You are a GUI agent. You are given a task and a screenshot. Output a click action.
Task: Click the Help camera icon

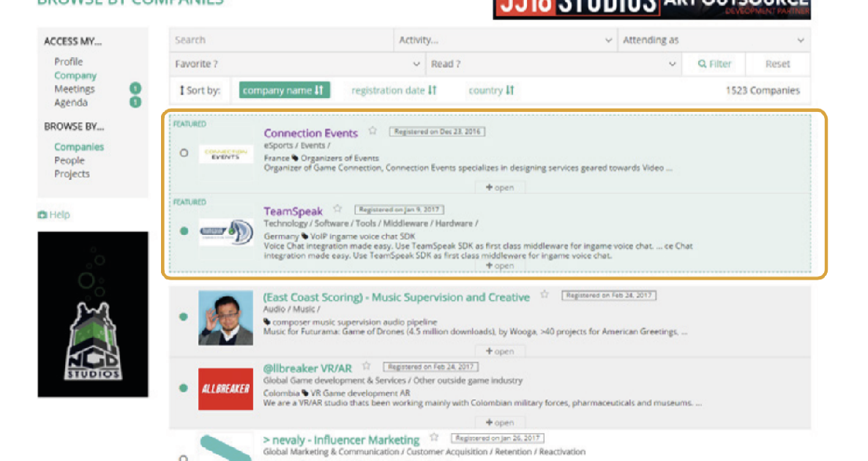point(42,214)
